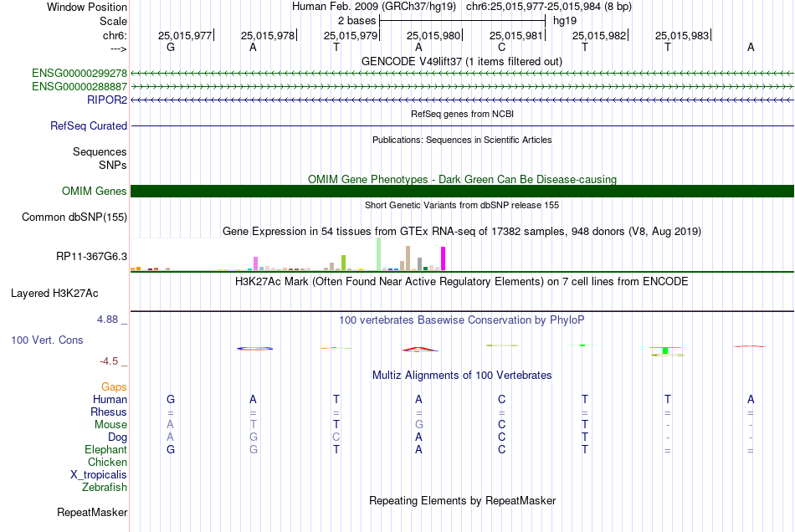The height and width of the screenshot is (532, 795).
Task: Click the Scale label
Action: (x=114, y=21)
